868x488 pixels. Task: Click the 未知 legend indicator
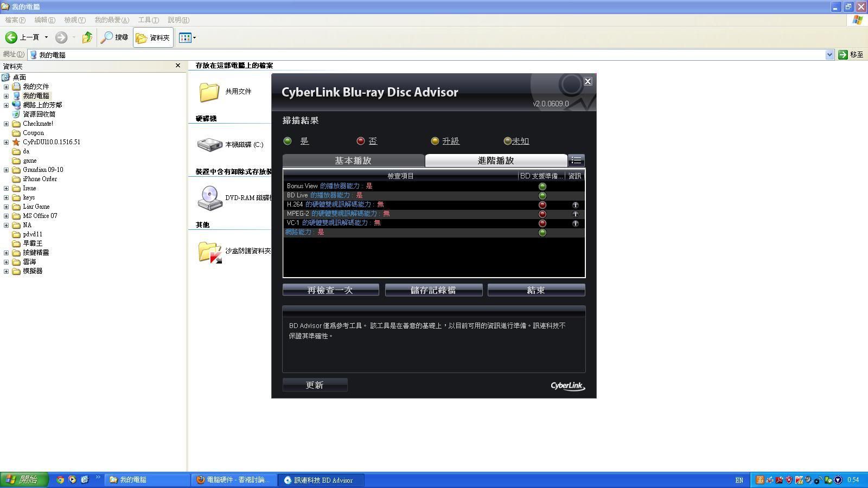tap(507, 141)
